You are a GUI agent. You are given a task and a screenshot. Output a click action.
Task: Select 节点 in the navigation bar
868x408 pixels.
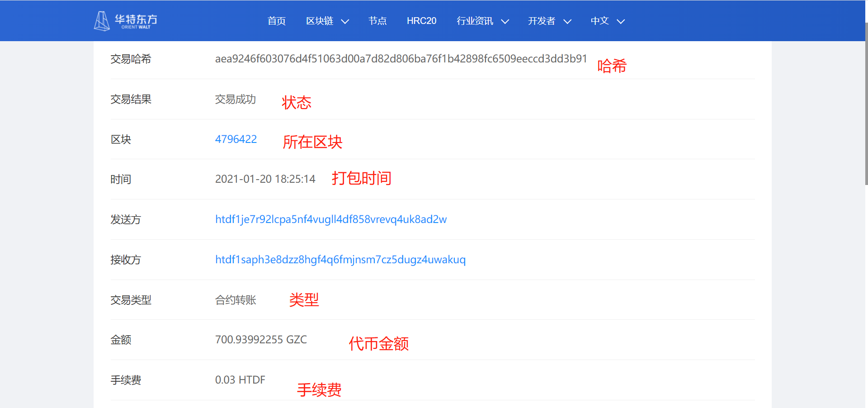(x=377, y=21)
